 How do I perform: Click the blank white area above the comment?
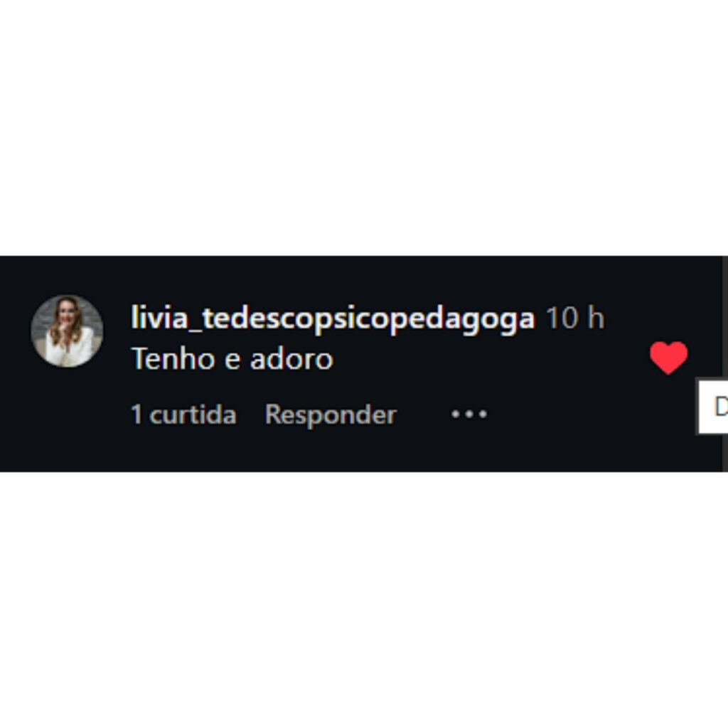[364, 128]
